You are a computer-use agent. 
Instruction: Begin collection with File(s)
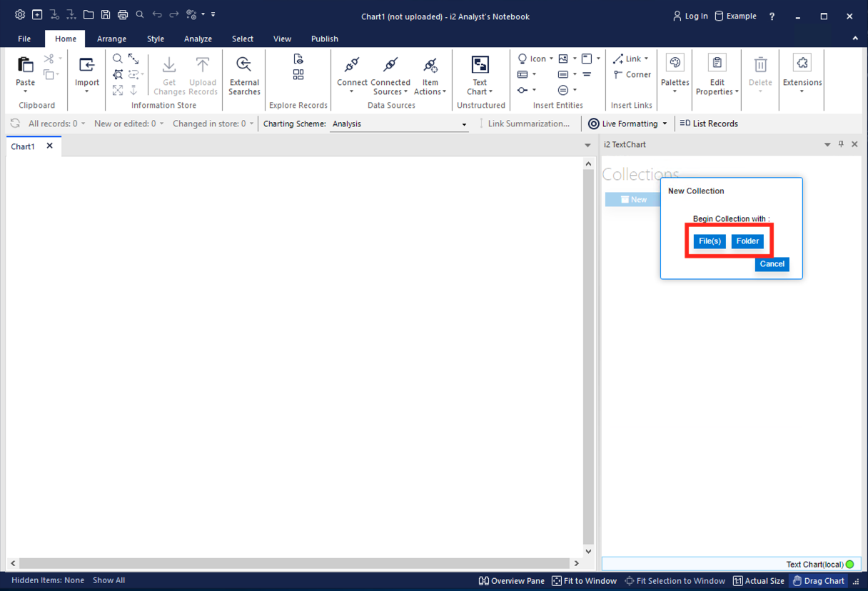[x=710, y=241]
